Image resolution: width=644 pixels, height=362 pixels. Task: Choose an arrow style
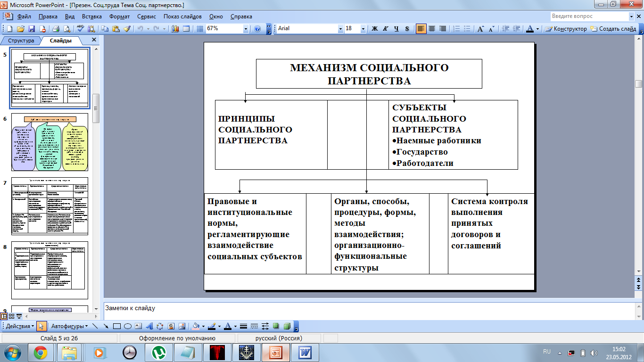pos(265,326)
